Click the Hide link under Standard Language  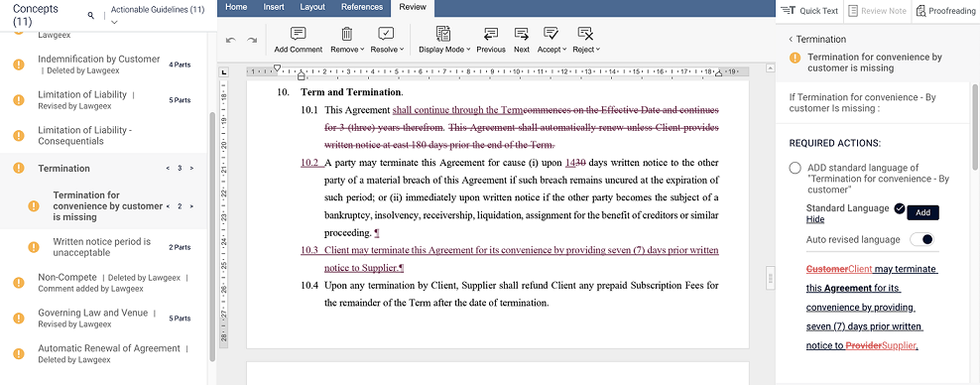coord(815,219)
